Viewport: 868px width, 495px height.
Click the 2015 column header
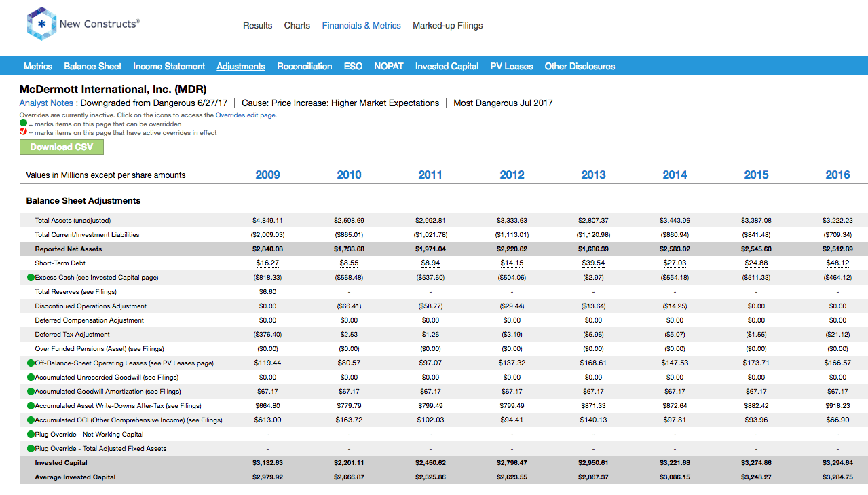tap(756, 175)
